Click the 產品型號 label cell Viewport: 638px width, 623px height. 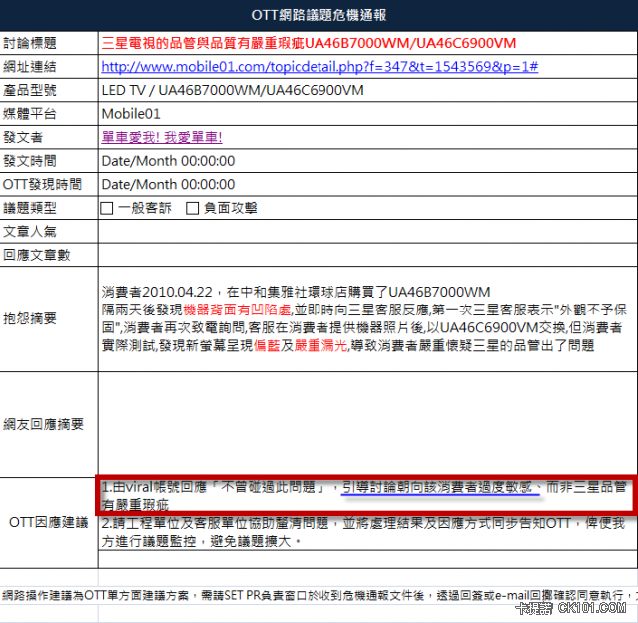tap(49, 90)
